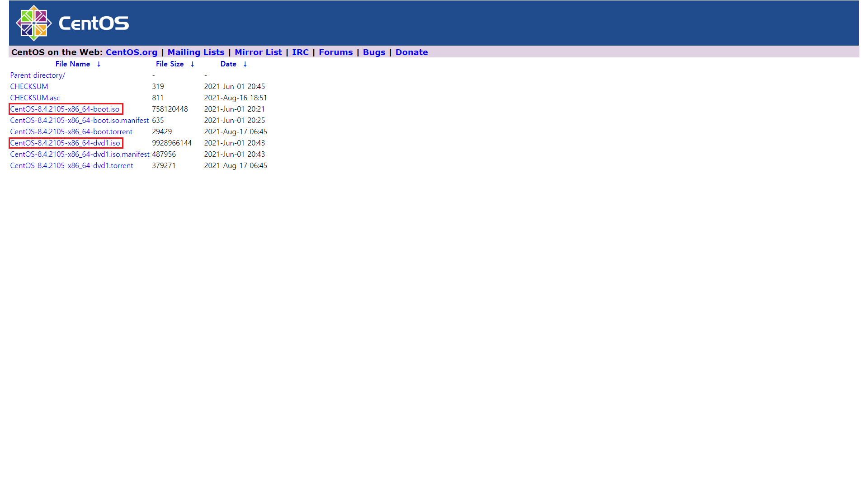Viewport: 868px width, 488px height.
Task: Sort by File Name arrow
Action: (99, 64)
